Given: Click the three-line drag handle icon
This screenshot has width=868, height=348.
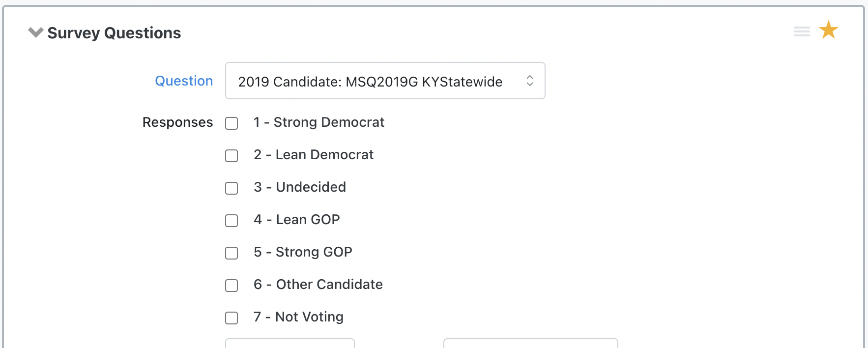Looking at the screenshot, I should tap(802, 32).
